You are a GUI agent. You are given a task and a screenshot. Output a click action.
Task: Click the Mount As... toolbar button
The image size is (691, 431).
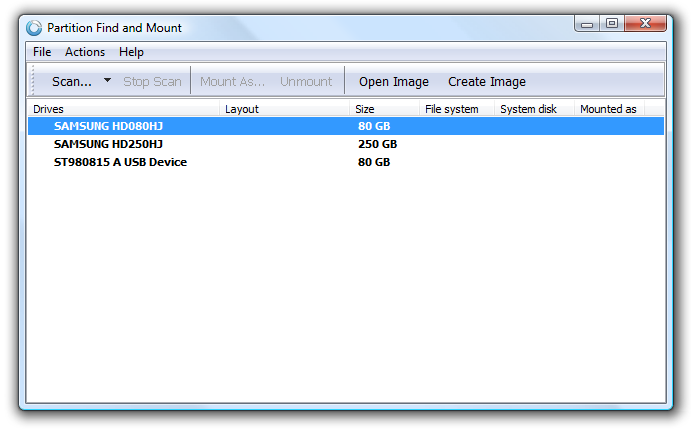(233, 82)
